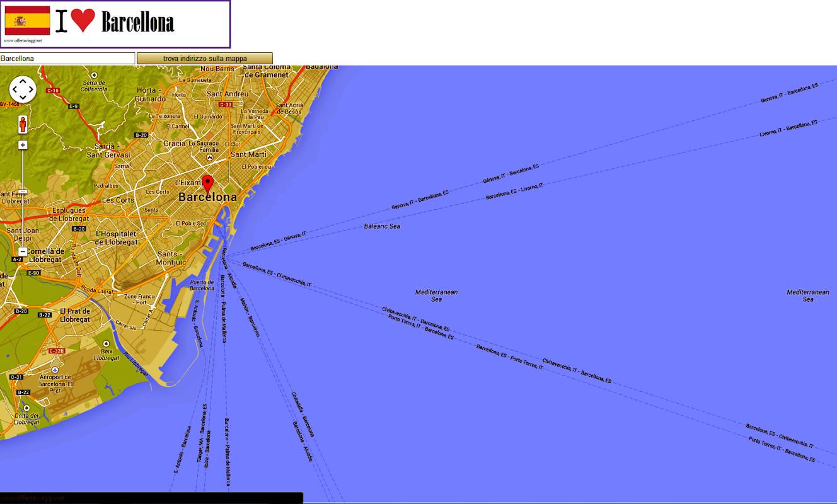Click the red Barcelona location pin
This screenshot has height=504, width=837.
tap(207, 185)
